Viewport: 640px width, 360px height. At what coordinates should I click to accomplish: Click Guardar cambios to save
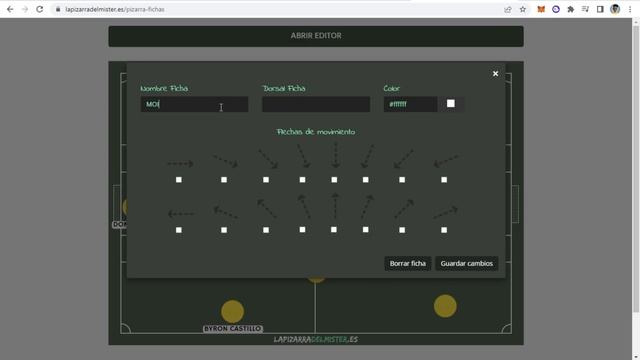[x=467, y=263]
